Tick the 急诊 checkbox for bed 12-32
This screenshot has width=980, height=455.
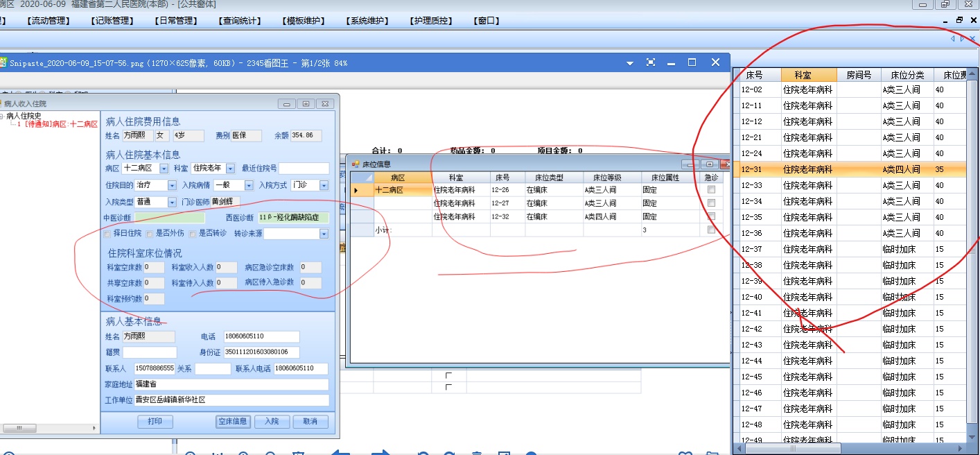tap(711, 216)
